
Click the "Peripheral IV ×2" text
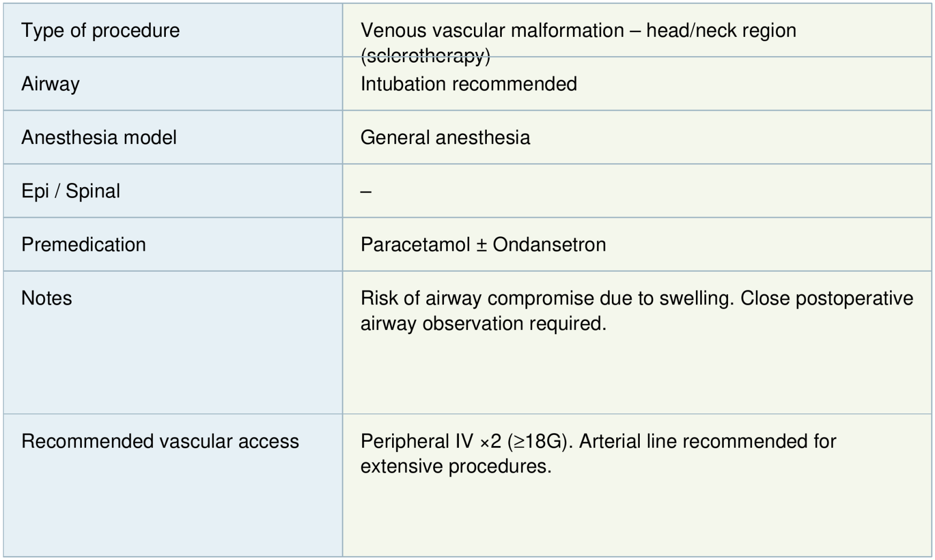click(x=431, y=441)
